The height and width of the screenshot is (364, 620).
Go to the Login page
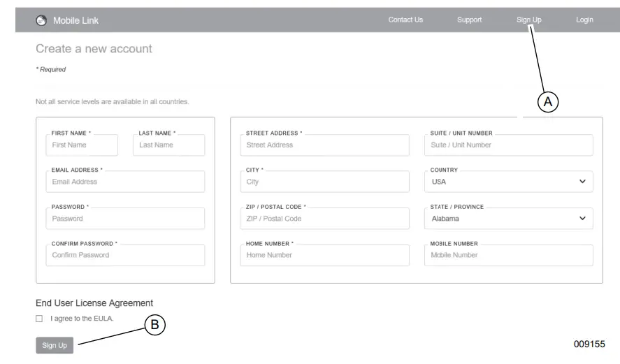click(x=584, y=20)
